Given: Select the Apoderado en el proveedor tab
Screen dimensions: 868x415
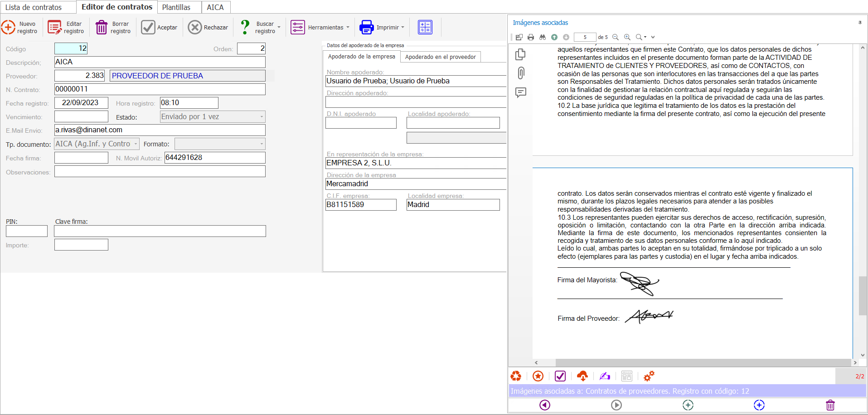Looking at the screenshot, I should tap(440, 57).
